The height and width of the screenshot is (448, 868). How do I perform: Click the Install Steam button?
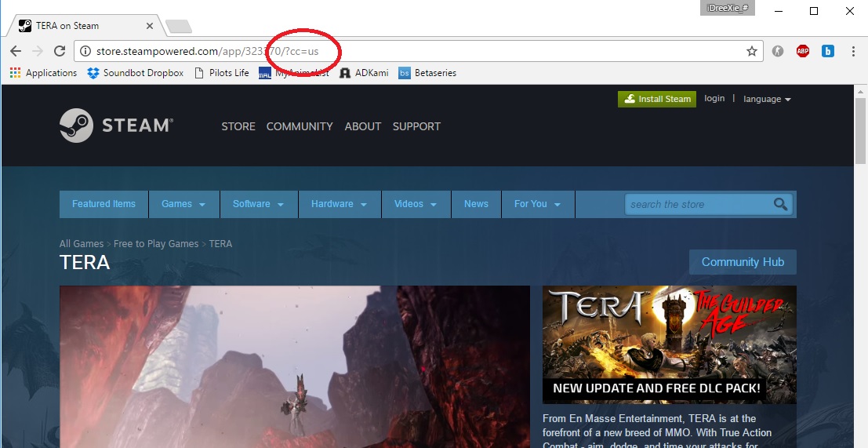(657, 99)
